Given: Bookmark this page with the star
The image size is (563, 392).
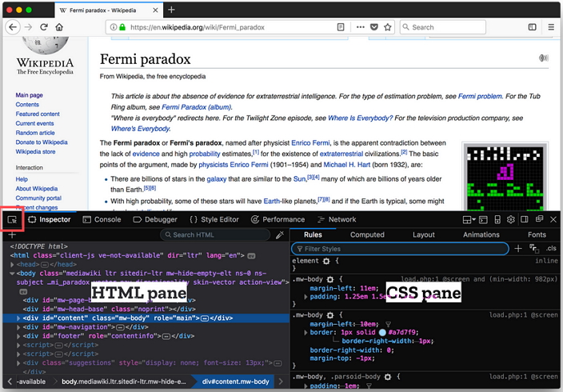Looking at the screenshot, I should point(387,27).
